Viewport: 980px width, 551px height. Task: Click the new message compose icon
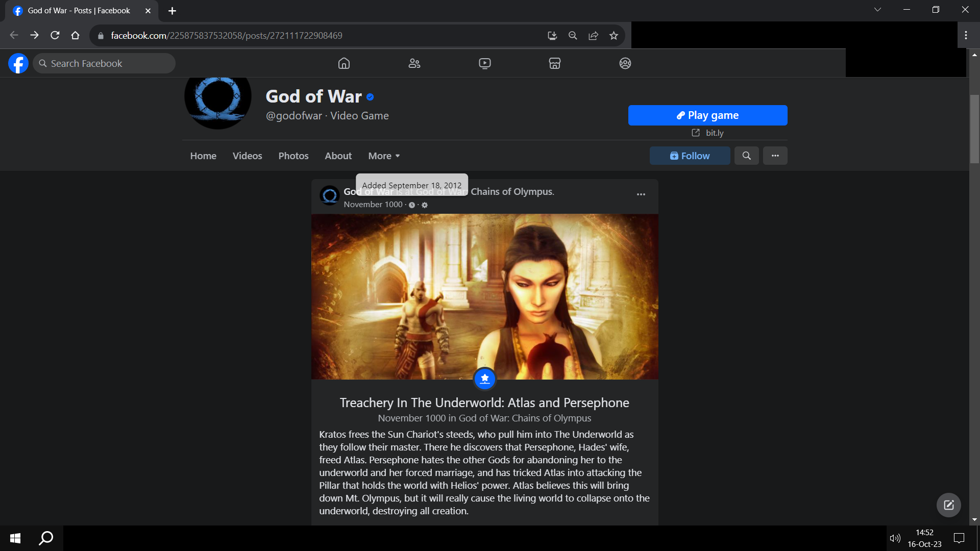click(x=948, y=505)
